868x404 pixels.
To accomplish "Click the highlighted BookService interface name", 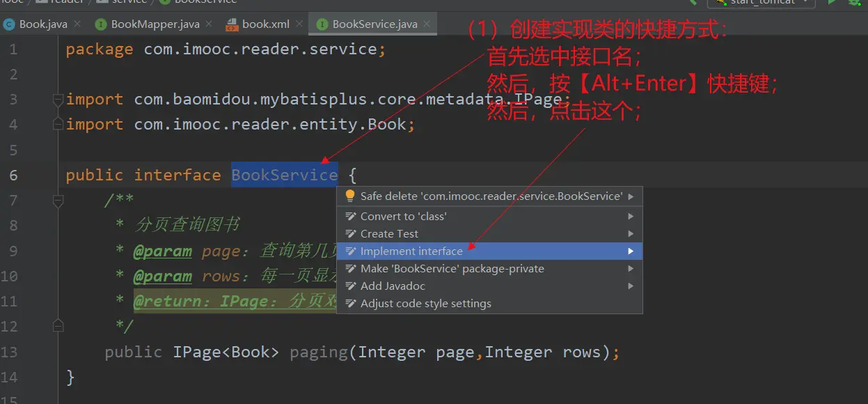I will tap(285, 175).
